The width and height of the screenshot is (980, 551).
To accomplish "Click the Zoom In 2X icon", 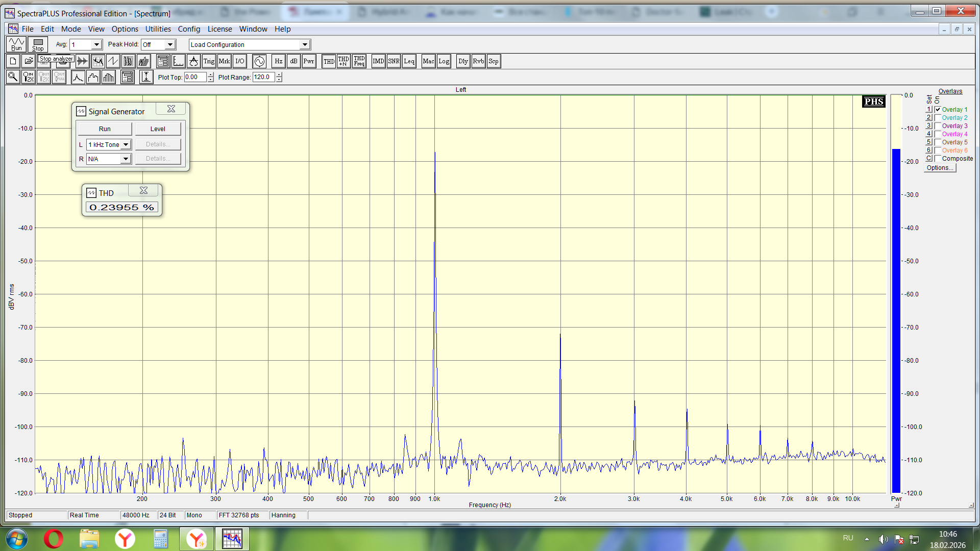I will pos(29,77).
